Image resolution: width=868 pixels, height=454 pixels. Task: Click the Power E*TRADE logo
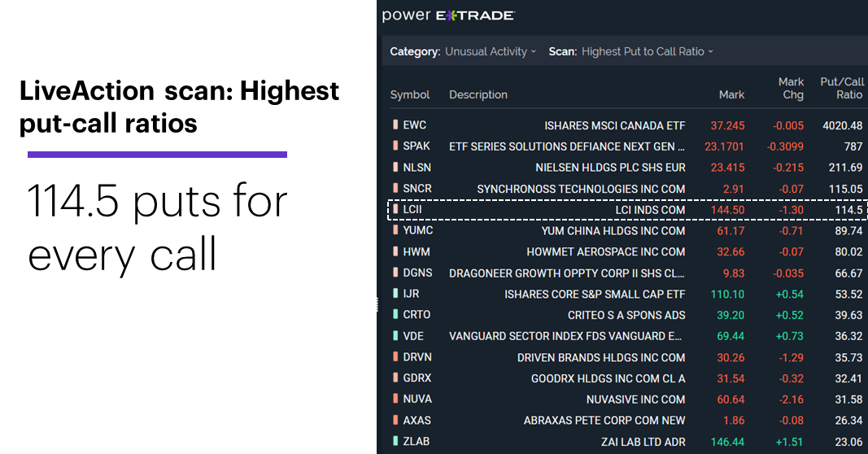448,15
